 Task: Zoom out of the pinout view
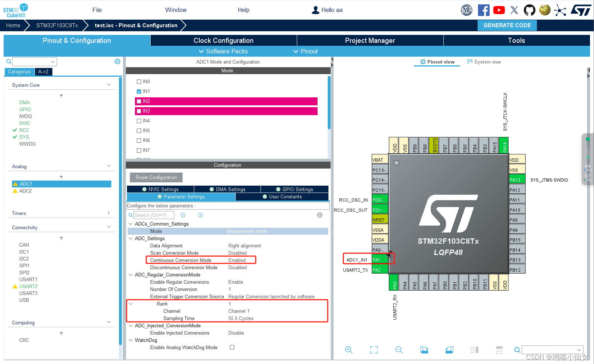(x=399, y=350)
